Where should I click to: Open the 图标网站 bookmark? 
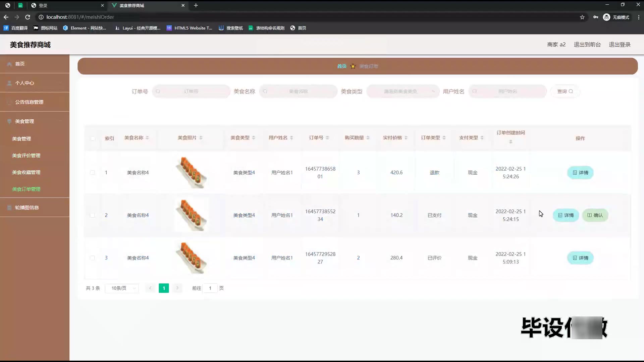45,28
